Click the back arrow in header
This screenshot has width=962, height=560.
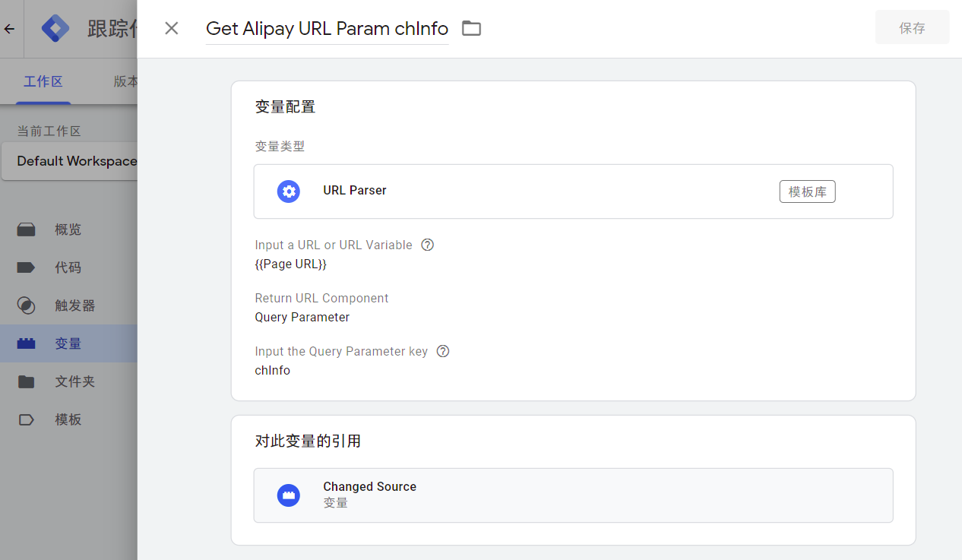(9, 29)
